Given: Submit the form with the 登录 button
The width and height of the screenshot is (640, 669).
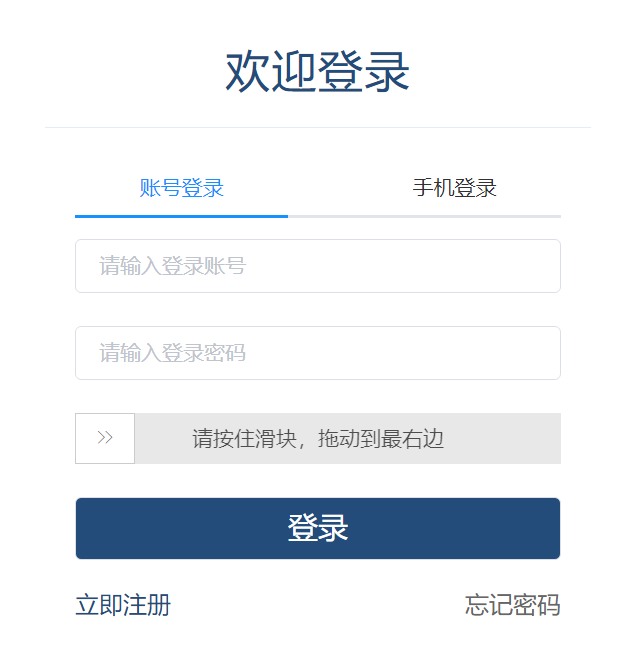Looking at the screenshot, I should click(318, 528).
